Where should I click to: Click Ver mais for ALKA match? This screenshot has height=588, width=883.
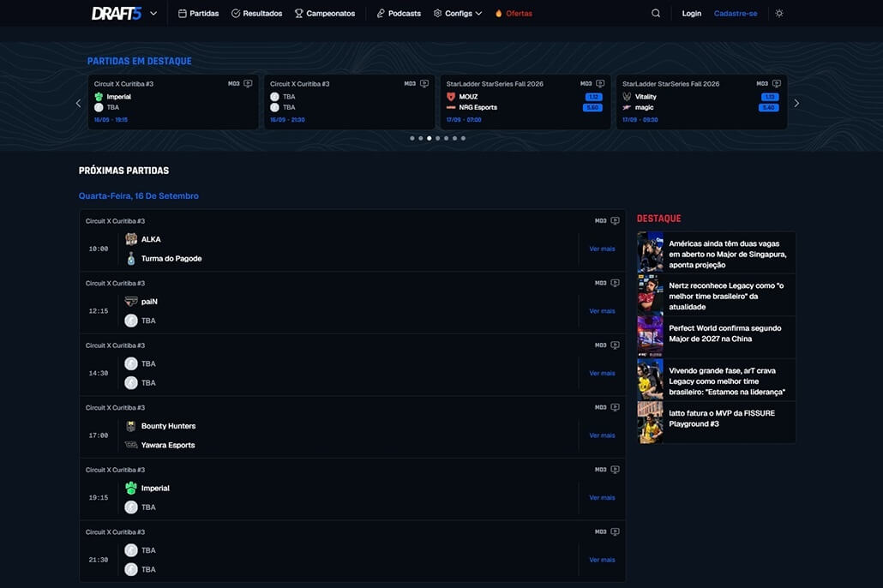coord(602,249)
